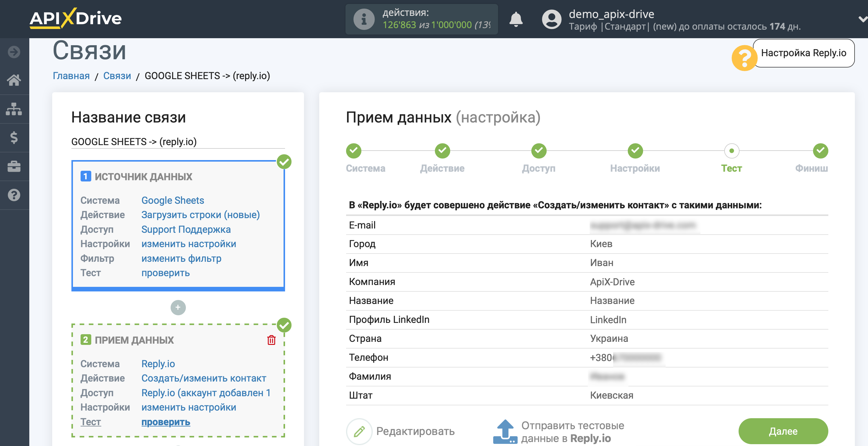
Task: Click the Телефон row label
Action: [369, 357]
